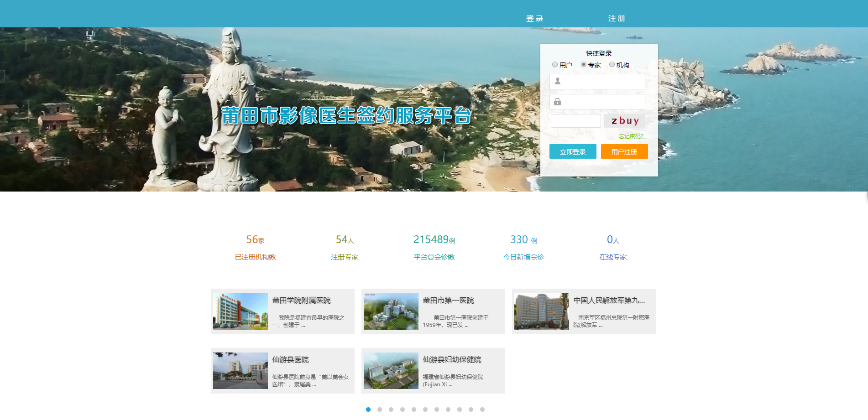Click the user icon in username field
Viewport: 868px width, 420px height.
click(x=557, y=81)
